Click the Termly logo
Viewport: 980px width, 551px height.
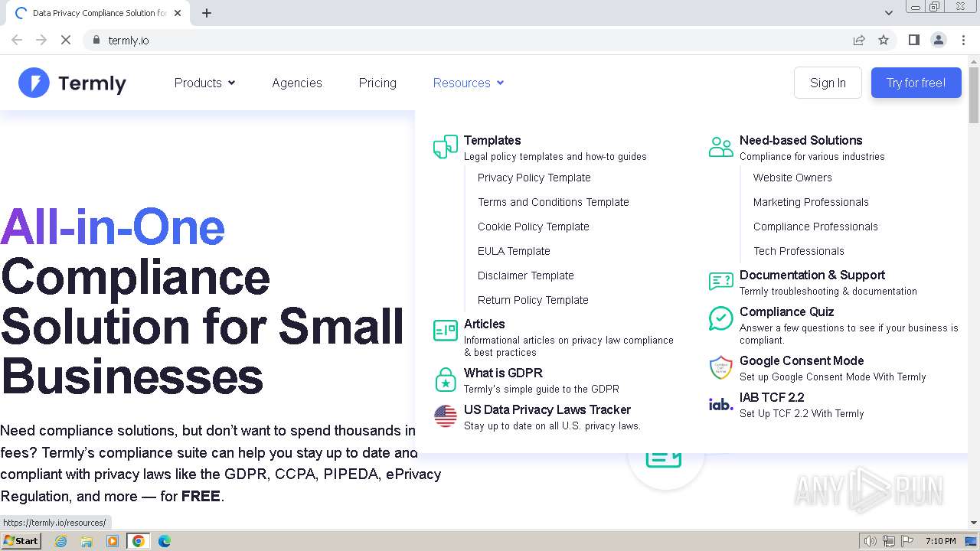tap(72, 83)
